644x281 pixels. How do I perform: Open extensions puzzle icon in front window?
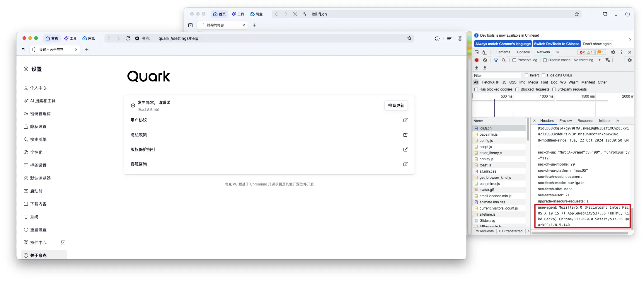click(x=437, y=38)
